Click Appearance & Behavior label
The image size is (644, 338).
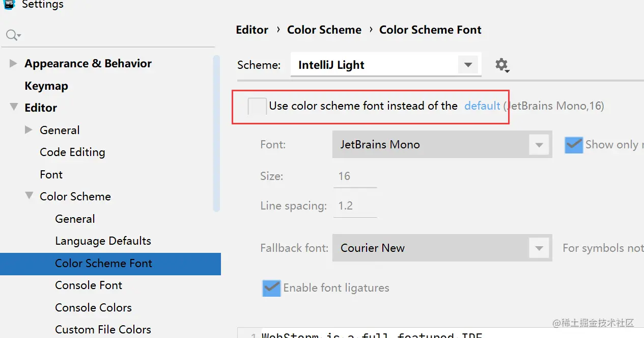click(88, 64)
